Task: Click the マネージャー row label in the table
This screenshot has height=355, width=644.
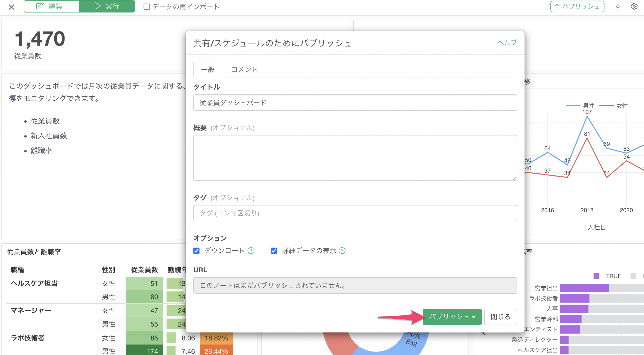Action: tap(31, 311)
